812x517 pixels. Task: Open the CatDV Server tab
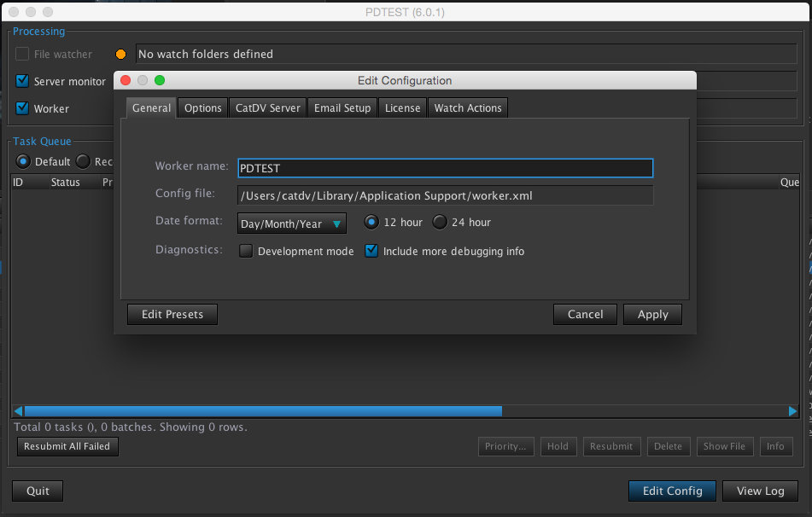click(x=267, y=108)
